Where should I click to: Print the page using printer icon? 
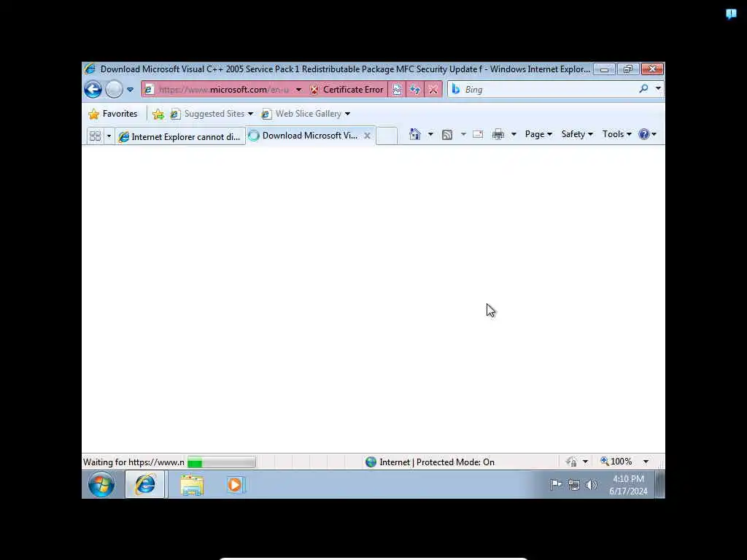click(x=498, y=135)
